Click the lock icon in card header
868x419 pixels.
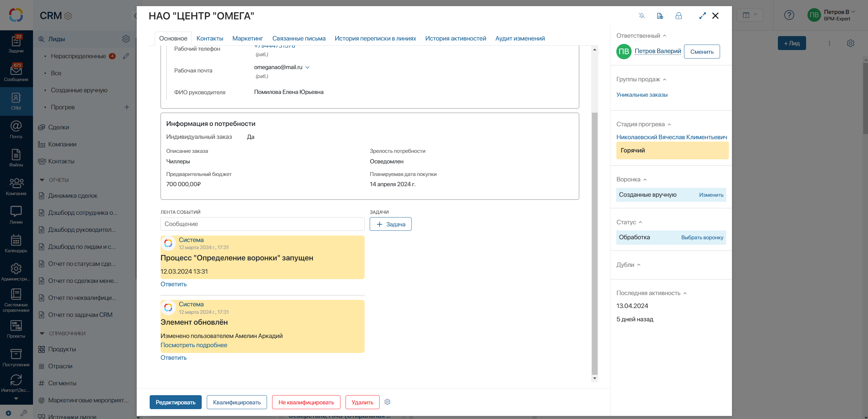pyautogui.click(x=679, y=16)
